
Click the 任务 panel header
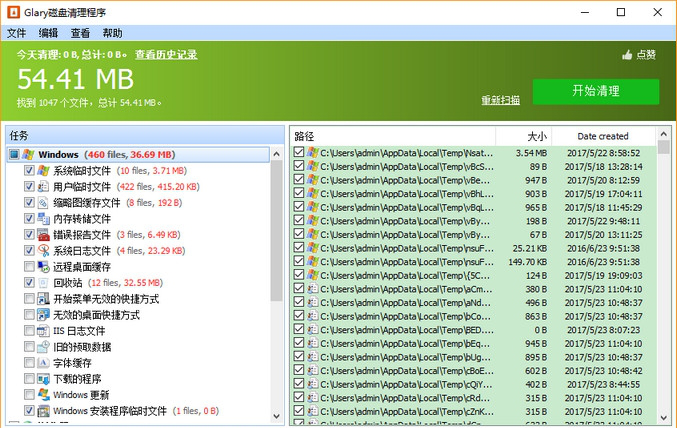[x=145, y=136]
